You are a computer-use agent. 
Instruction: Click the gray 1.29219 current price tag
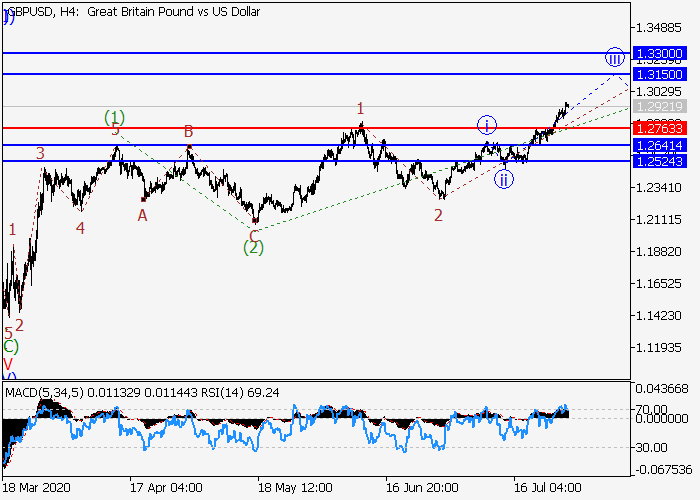click(658, 106)
